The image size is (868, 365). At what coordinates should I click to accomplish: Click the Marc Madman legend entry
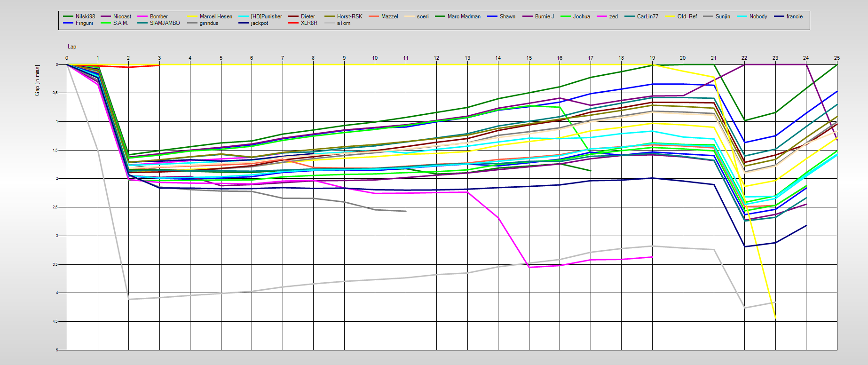pyautogui.click(x=464, y=16)
